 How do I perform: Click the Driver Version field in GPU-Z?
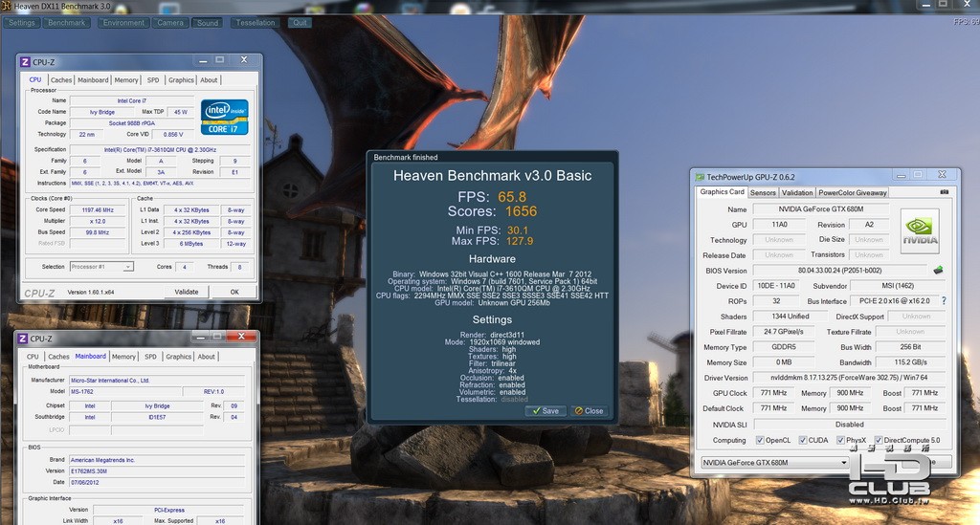point(849,378)
